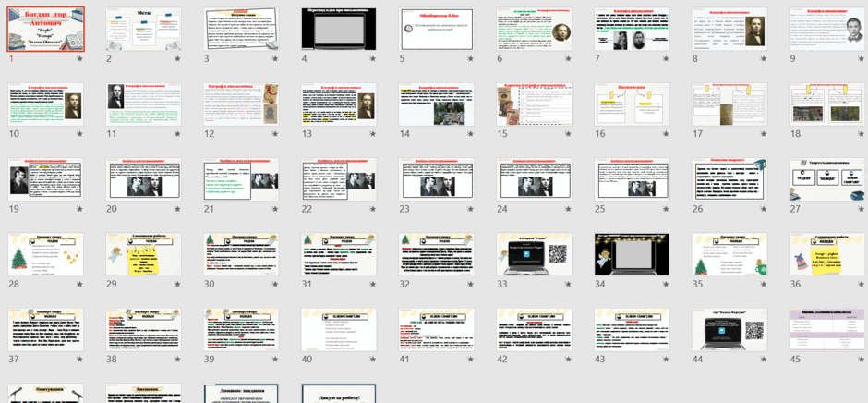The width and height of the screenshot is (868, 403).
Task: Select slide 15 biography table thumbnail
Action: (535, 104)
